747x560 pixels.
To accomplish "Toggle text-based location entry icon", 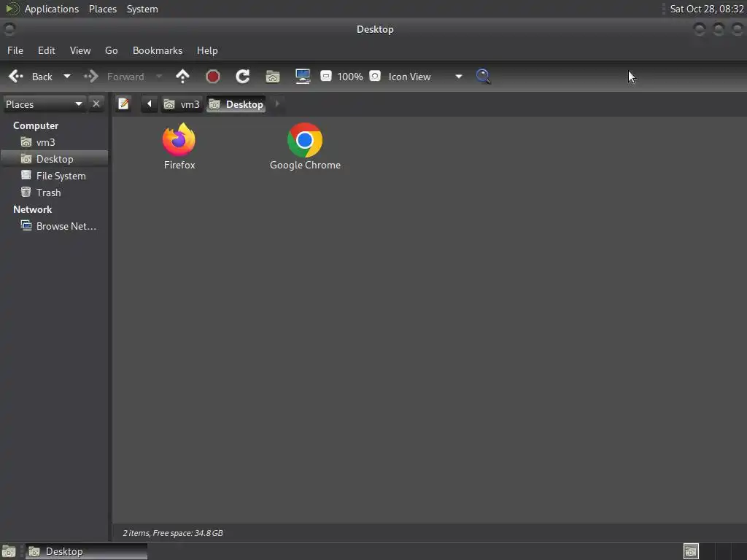I will tap(123, 104).
